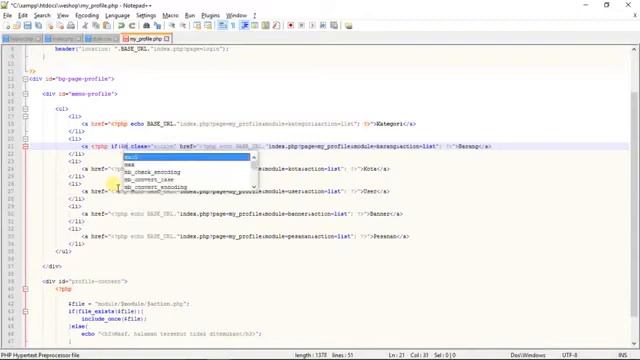Image resolution: width=640 pixels, height=360 pixels.
Task: Collapse the div bg-page-profile fold marker
Action: [x=25, y=79]
